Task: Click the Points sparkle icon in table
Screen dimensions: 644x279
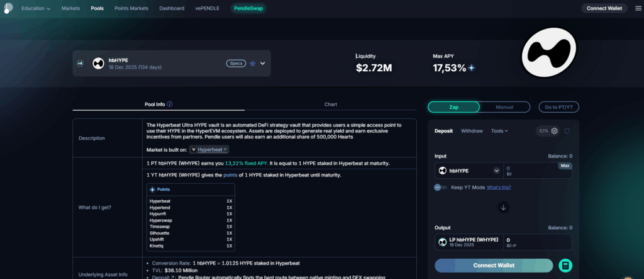Action: (x=152, y=190)
